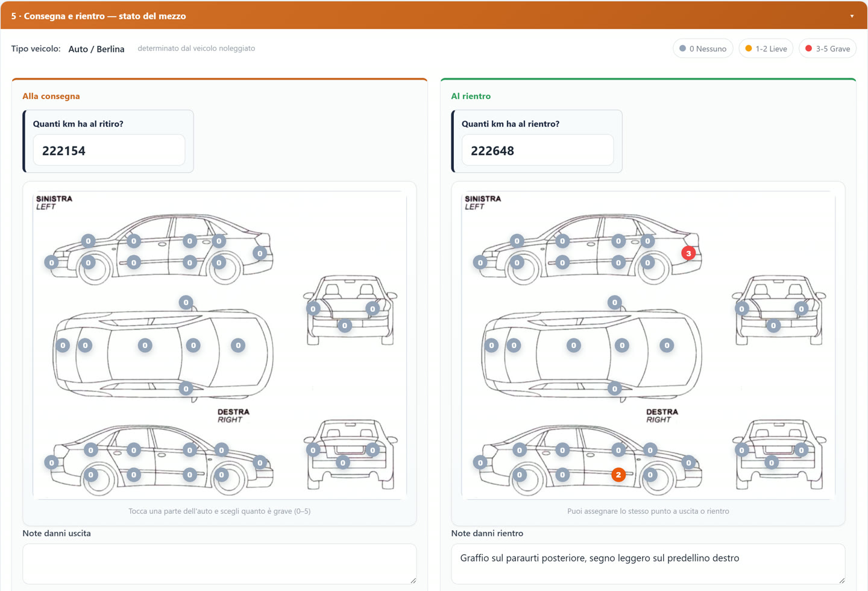Viewport: 868px width, 591px height.
Task: Tap right-side front bumper marker in Al rientro
Action: pos(688,463)
